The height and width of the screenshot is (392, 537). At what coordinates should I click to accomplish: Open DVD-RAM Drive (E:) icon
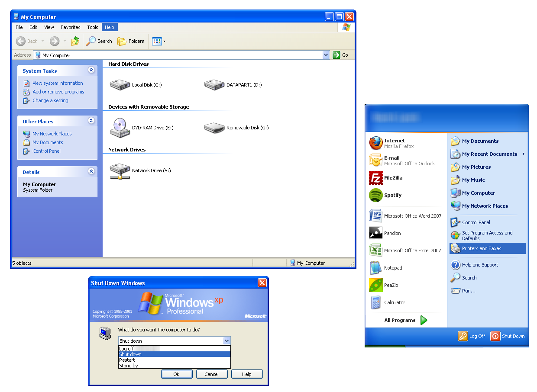(120, 127)
